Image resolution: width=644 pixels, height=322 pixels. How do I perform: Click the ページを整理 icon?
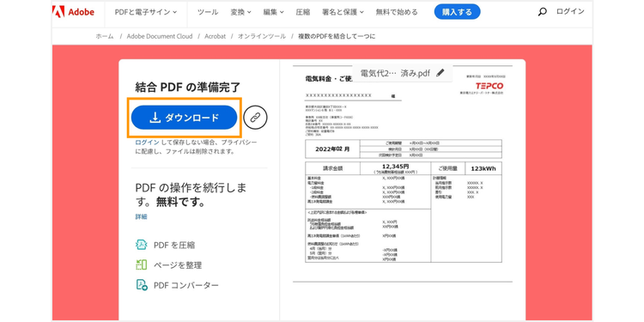142,265
